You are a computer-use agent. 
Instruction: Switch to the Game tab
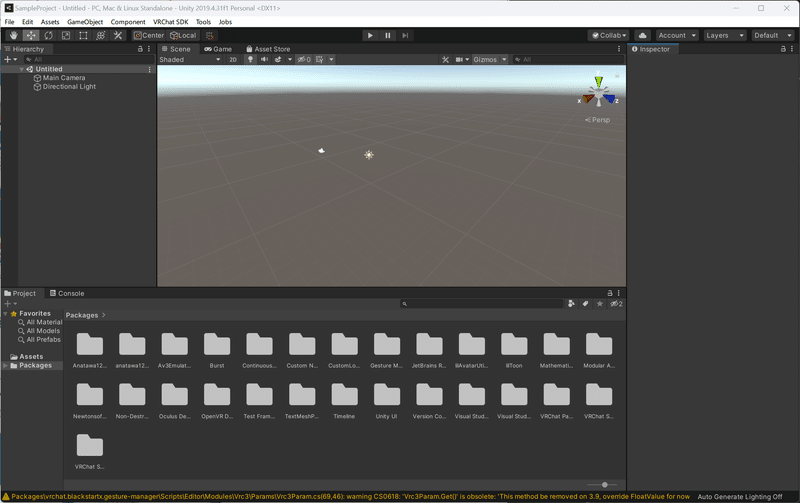(218, 49)
